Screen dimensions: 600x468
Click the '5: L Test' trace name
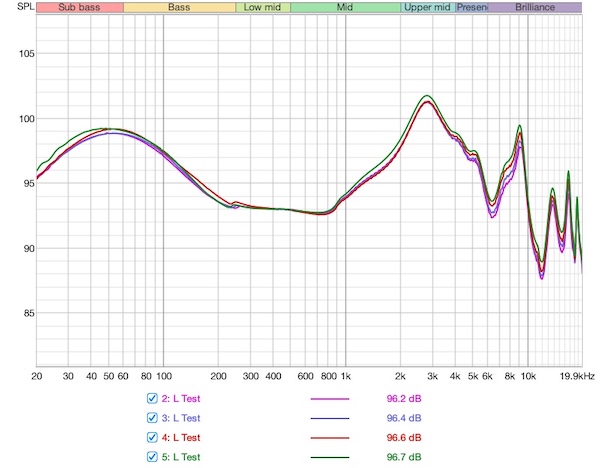181,457
